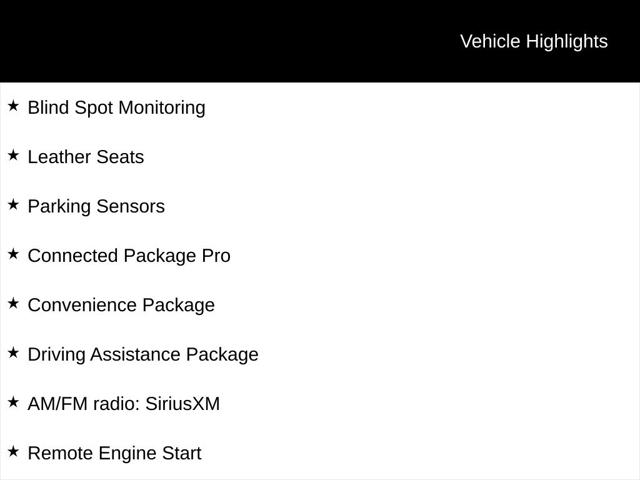Click the star next to Leather Seats
The width and height of the screenshot is (640, 480).
(13, 155)
